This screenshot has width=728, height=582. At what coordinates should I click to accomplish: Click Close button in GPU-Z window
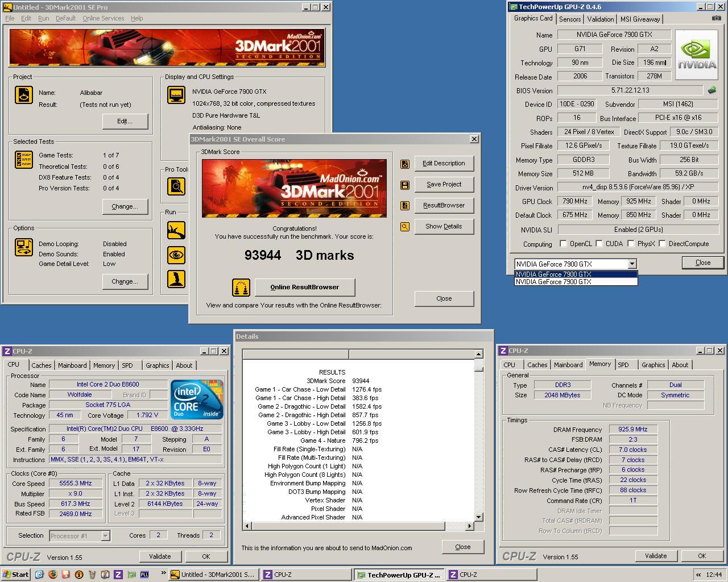703,263
